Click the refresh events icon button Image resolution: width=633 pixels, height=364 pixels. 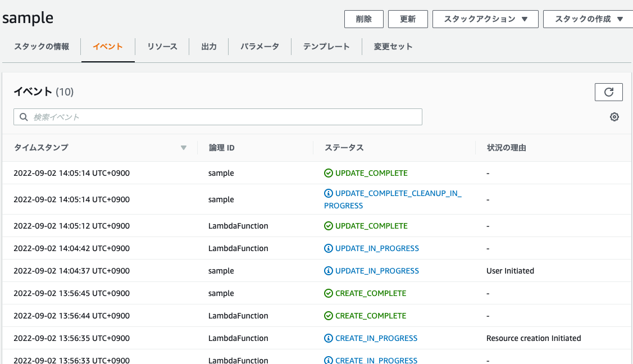pyautogui.click(x=608, y=92)
